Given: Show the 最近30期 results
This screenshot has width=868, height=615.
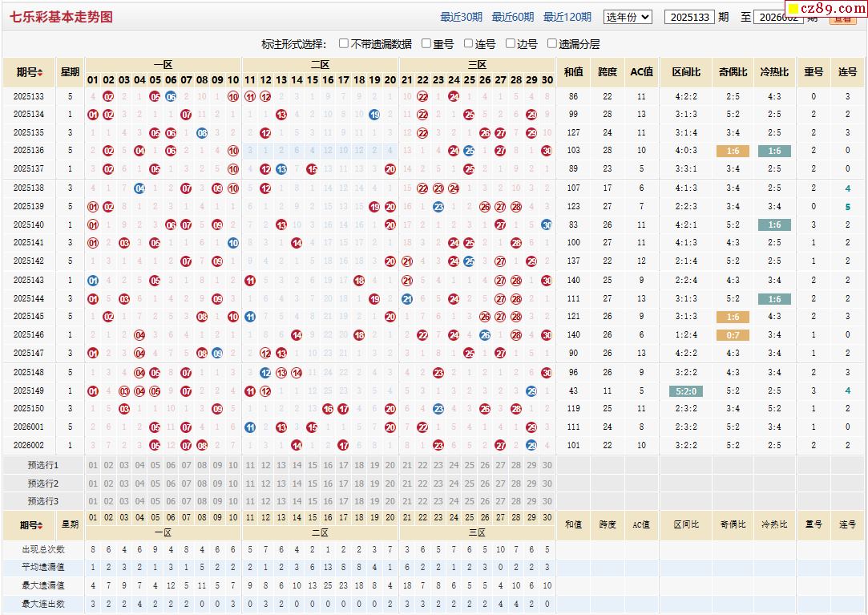Looking at the screenshot, I should [x=461, y=17].
